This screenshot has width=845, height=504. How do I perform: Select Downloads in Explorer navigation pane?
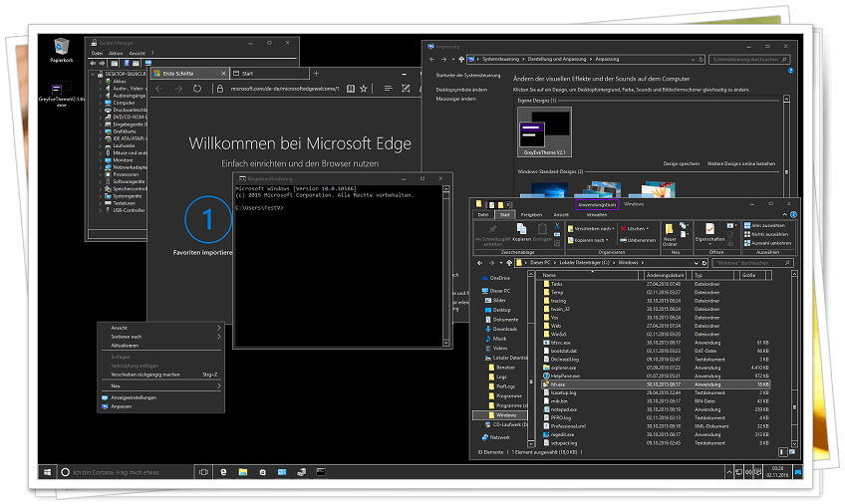[x=500, y=329]
